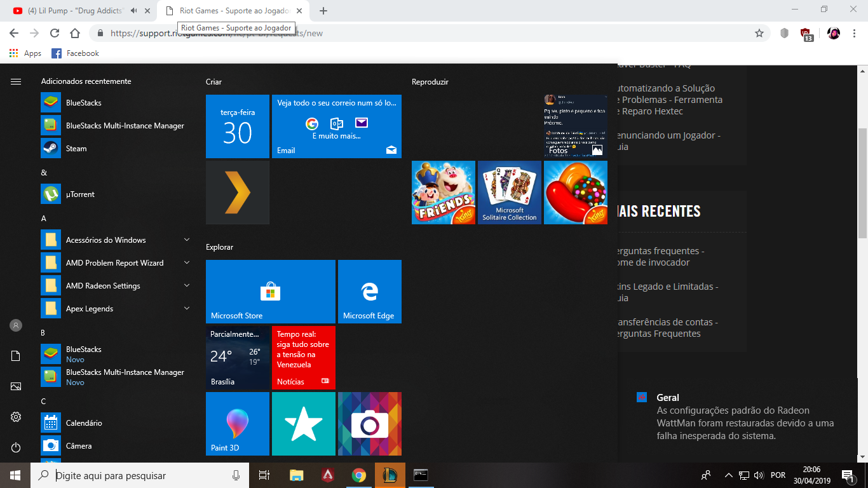Select the letter B section header
The width and height of the screenshot is (868, 488).
[43, 332]
